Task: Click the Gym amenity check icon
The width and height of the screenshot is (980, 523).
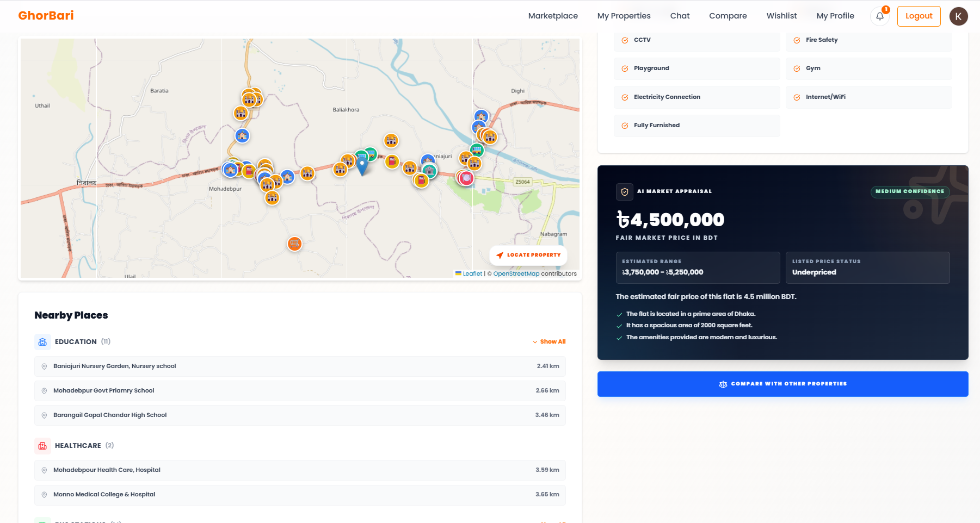Action: (x=797, y=69)
